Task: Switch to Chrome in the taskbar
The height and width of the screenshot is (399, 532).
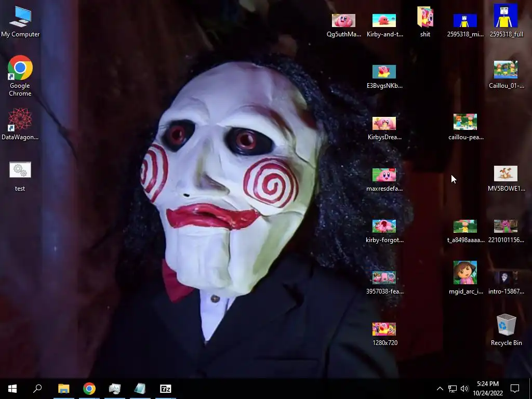Action: [x=89, y=389]
